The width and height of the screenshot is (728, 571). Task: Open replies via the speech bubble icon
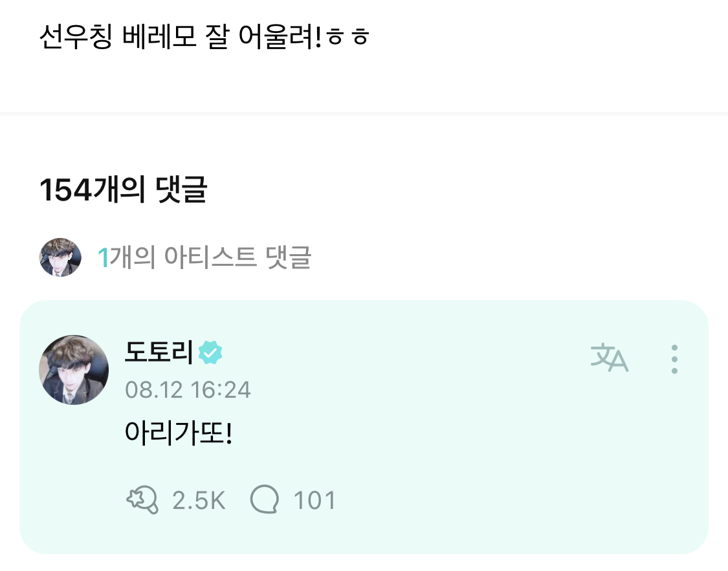[264, 500]
